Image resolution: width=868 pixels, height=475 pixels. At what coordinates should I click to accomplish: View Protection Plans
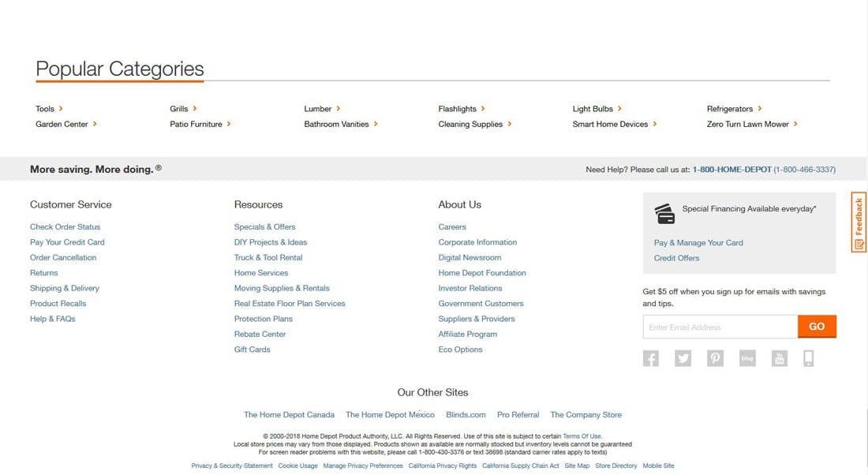(264, 319)
